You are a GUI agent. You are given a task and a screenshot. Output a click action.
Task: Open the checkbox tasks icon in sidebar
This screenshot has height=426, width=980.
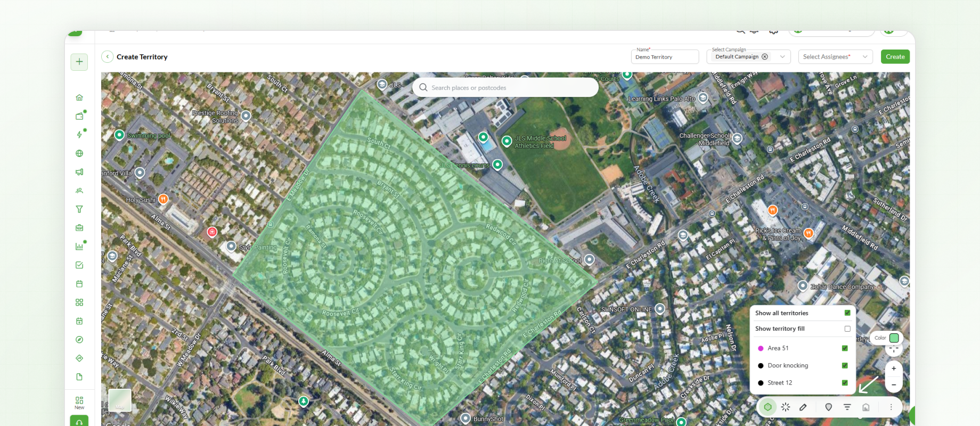(x=79, y=265)
